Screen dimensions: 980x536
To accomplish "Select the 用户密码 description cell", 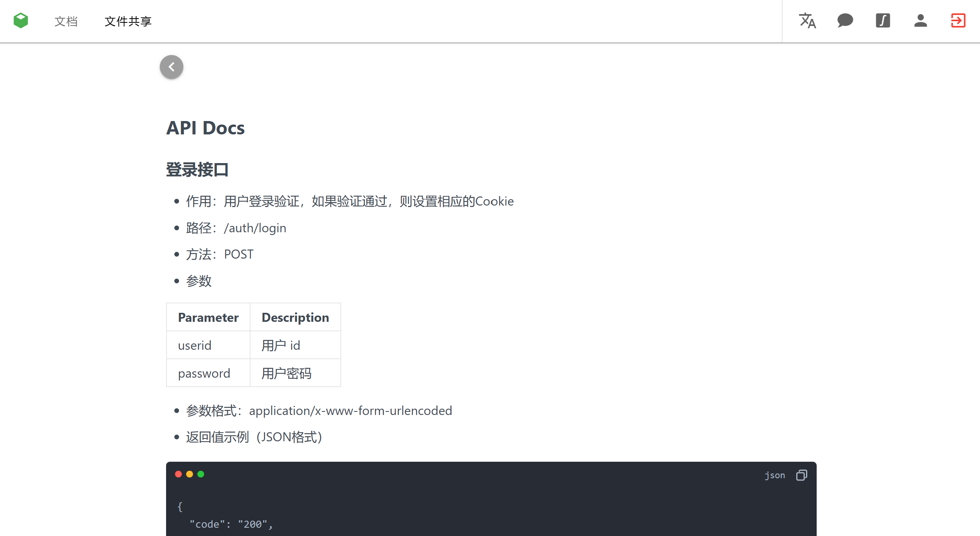I will click(295, 373).
